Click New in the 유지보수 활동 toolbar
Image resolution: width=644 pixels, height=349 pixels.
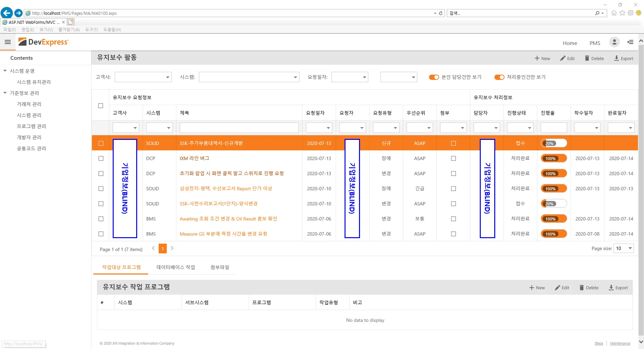click(543, 58)
